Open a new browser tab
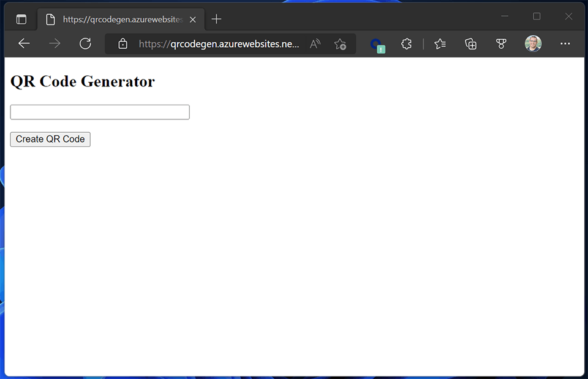The width and height of the screenshot is (588, 379). [x=216, y=19]
